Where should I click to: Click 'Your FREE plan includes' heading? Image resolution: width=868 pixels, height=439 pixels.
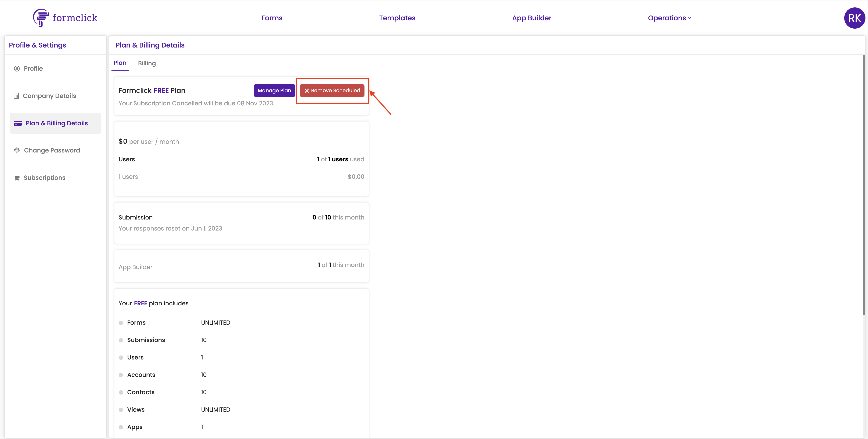click(x=154, y=303)
